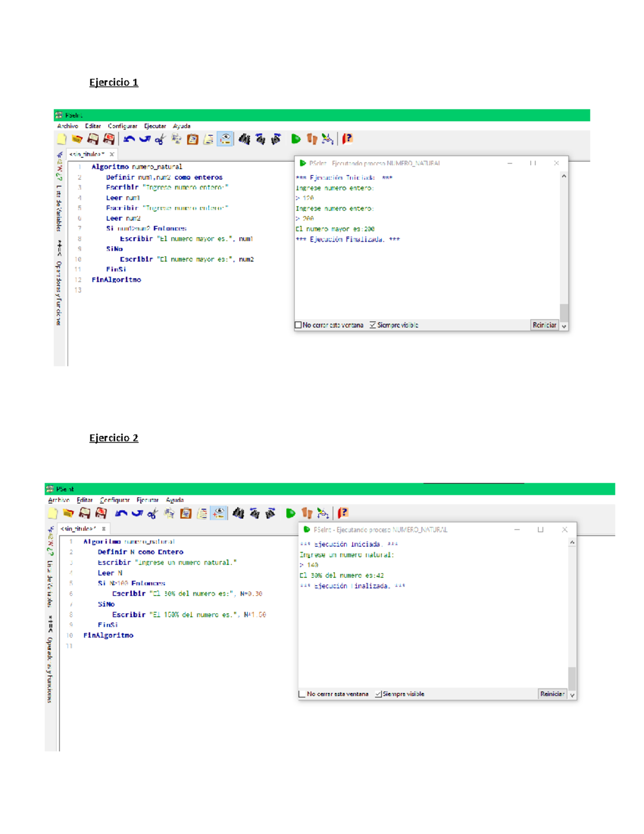Open the help icon in Ejercicio 2 toolbar

pos(343,513)
